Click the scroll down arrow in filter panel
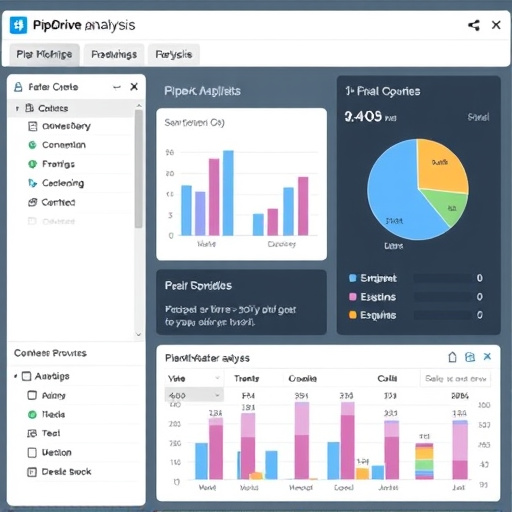 tap(139, 334)
